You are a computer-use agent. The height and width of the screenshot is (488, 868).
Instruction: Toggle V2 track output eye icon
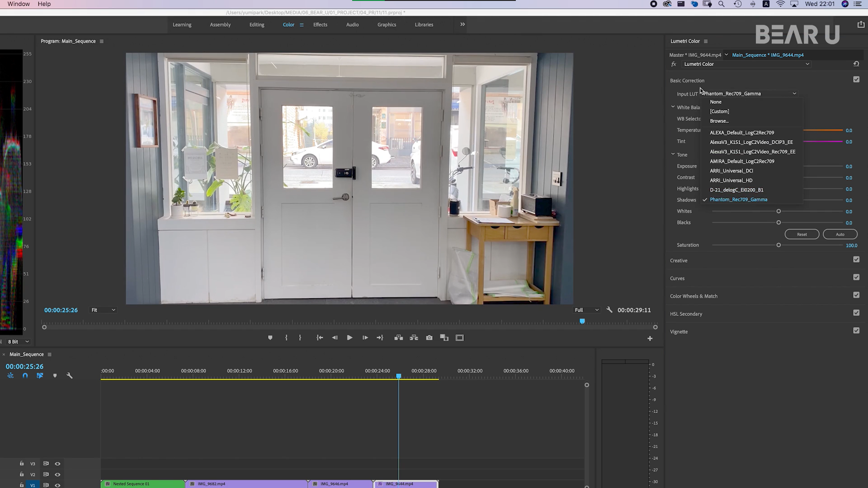click(x=57, y=474)
